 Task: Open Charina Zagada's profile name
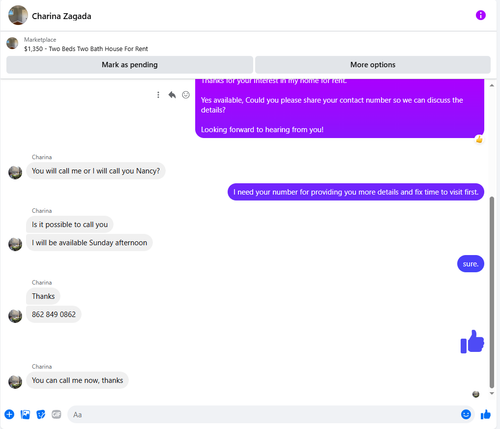[61, 16]
